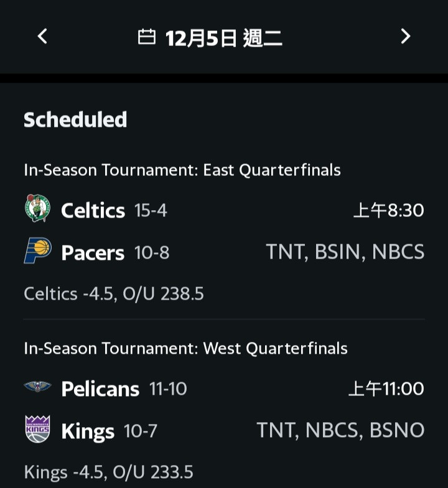This screenshot has height=488, width=448.
Task: Open the Pacers team name
Action: (93, 252)
